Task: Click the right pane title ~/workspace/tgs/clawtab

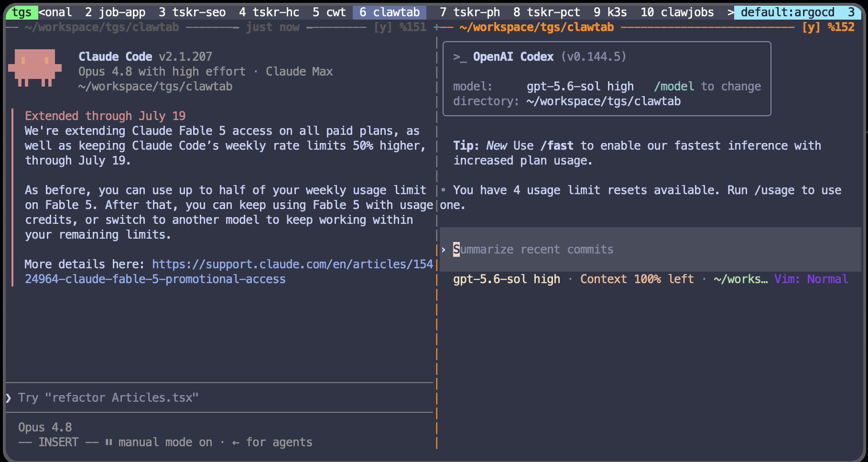Action: pos(537,27)
